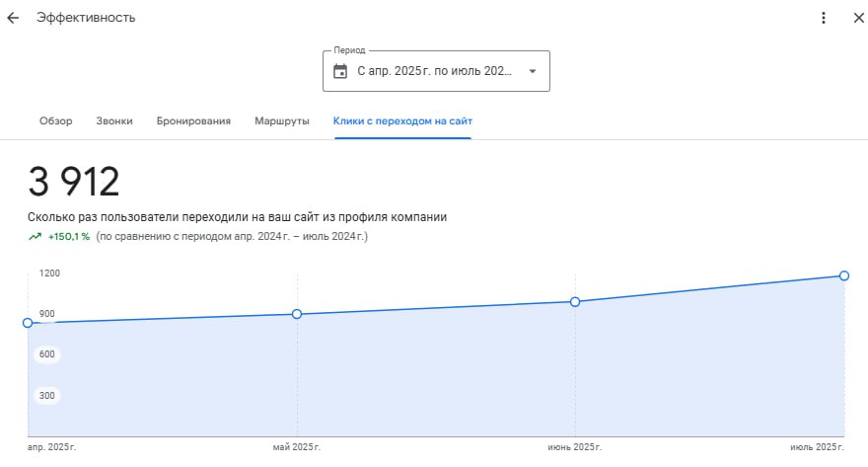
Task: Click the calendar icon in period field
Action: [340, 71]
